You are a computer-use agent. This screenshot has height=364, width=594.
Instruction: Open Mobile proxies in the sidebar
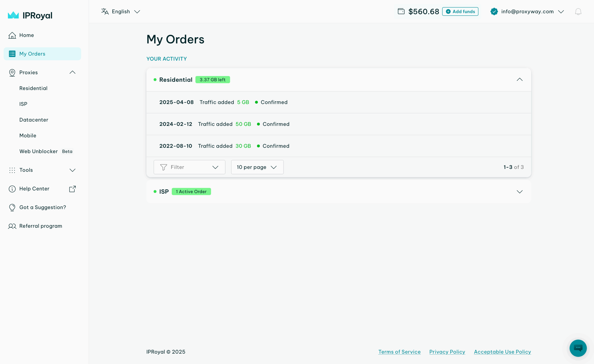[x=28, y=135]
